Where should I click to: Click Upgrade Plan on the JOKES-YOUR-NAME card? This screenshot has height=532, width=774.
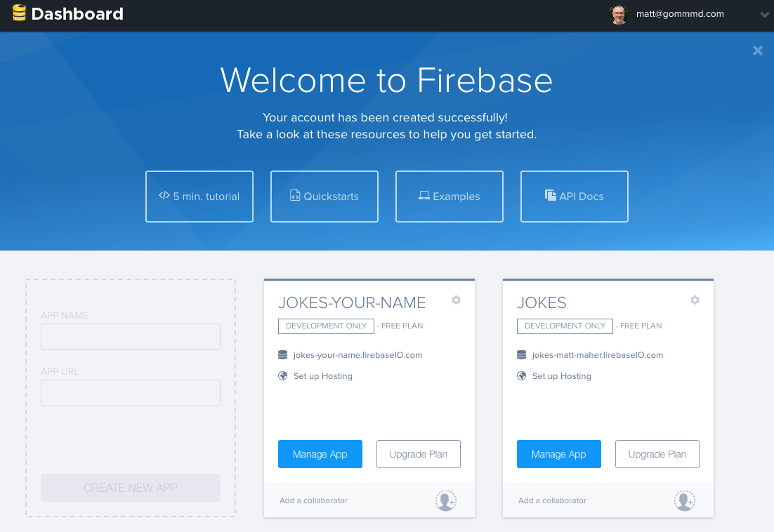[x=419, y=454]
